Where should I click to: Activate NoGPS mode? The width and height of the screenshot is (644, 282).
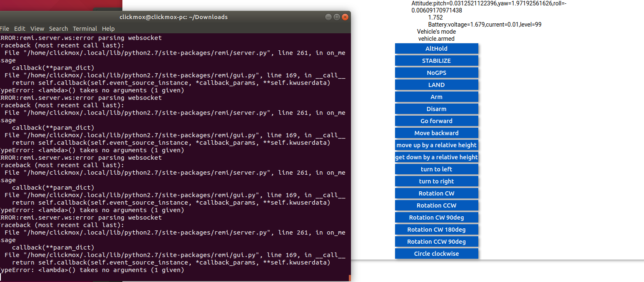436,72
